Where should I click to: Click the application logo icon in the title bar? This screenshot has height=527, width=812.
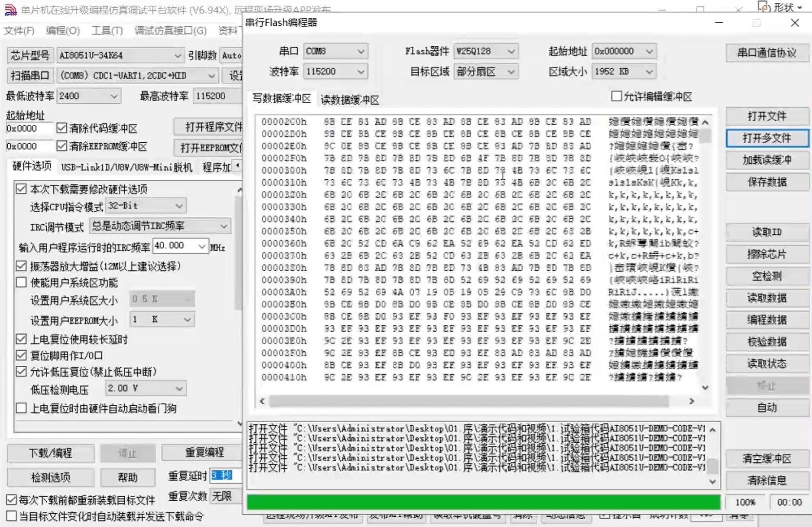pyautogui.click(x=10, y=8)
